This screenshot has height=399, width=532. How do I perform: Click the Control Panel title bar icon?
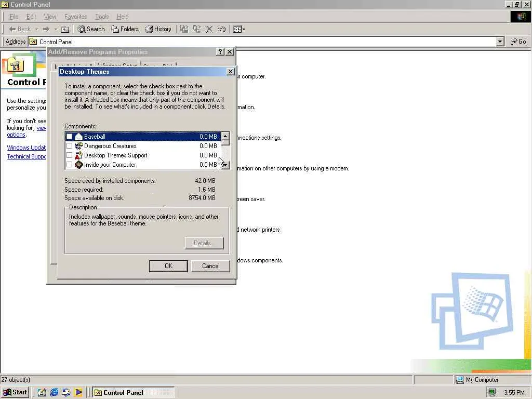point(5,4)
